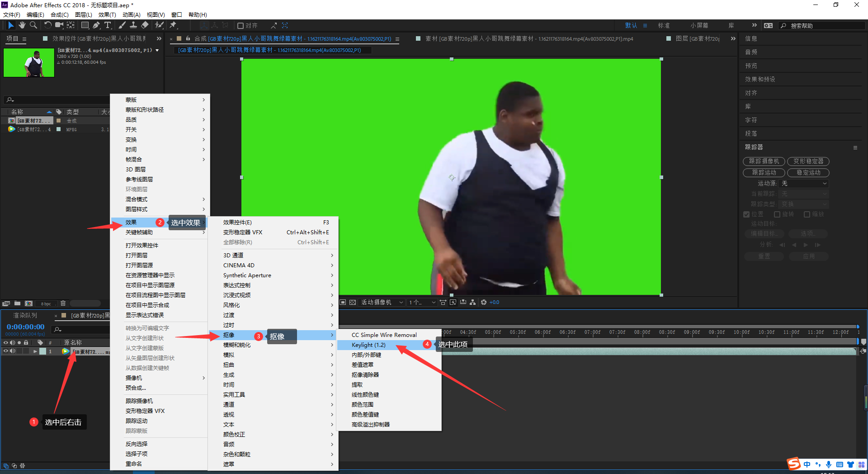Select the Pen tool
Screen dimensions: 868x474
click(x=96, y=25)
